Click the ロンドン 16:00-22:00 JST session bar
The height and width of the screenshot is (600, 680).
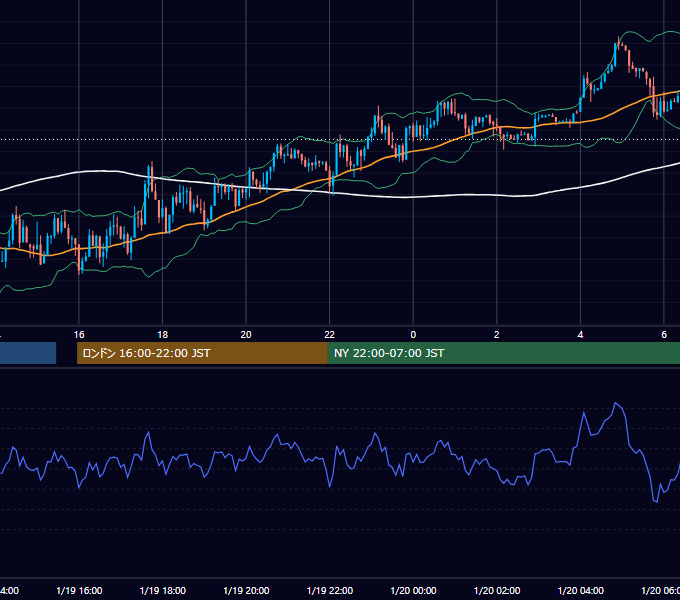click(202, 353)
